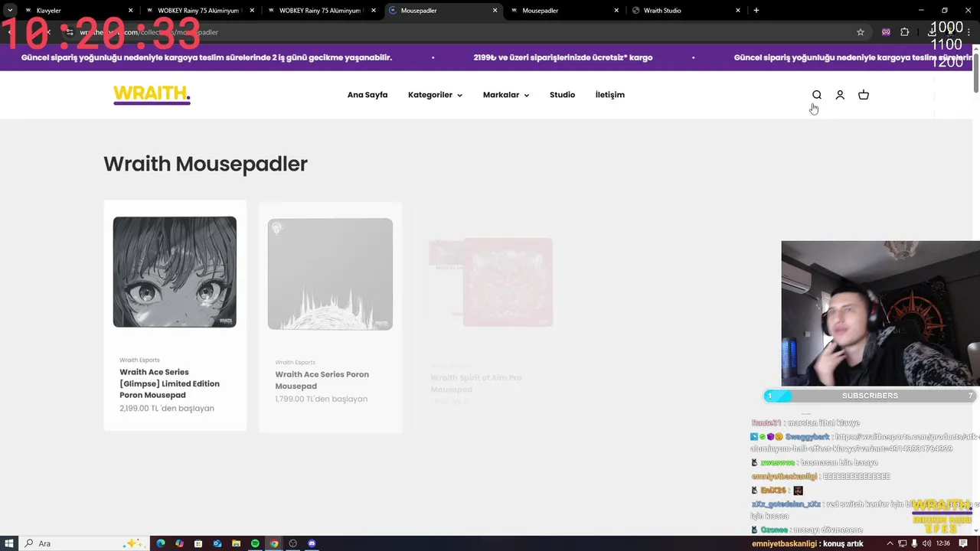
Task: Open the shopping cart icon
Action: tap(864, 95)
